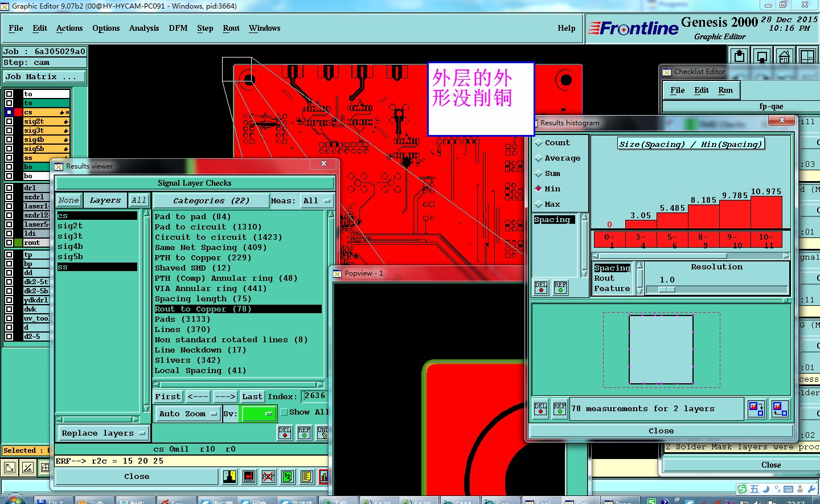Click the DEL icon in Results viewer
820x504 pixels.
(x=285, y=432)
